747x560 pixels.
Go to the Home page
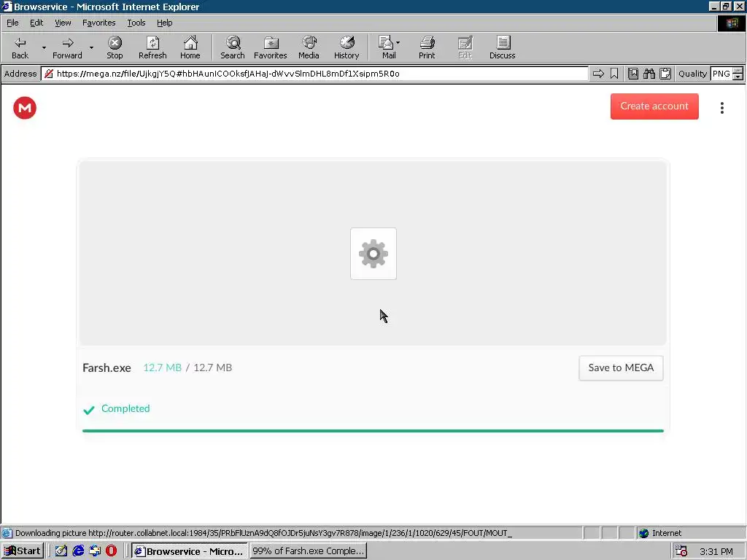(190, 47)
